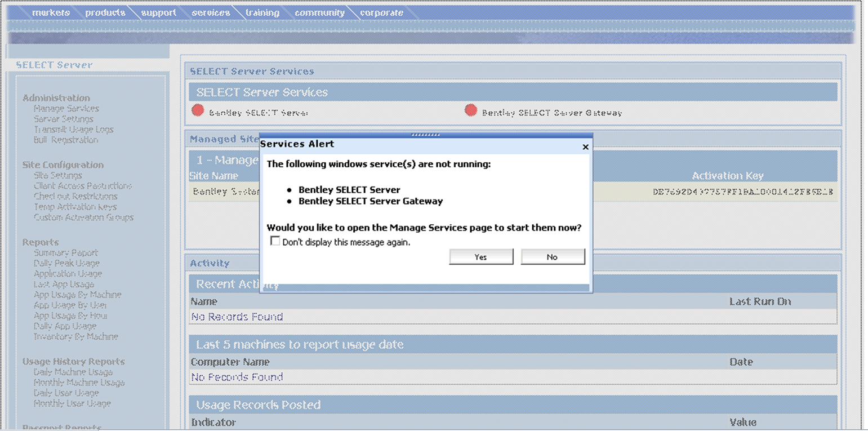Click Yes in the Services Alert dialog
868x431 pixels.
tap(481, 257)
